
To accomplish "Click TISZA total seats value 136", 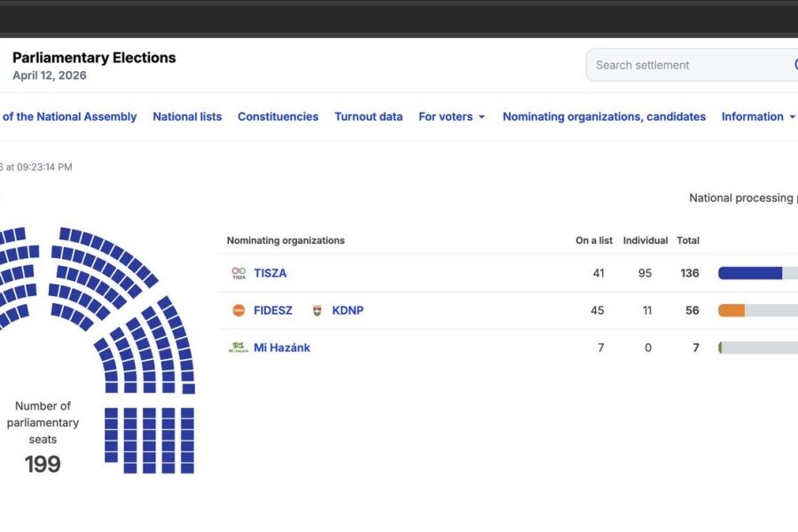I will tap(690, 273).
